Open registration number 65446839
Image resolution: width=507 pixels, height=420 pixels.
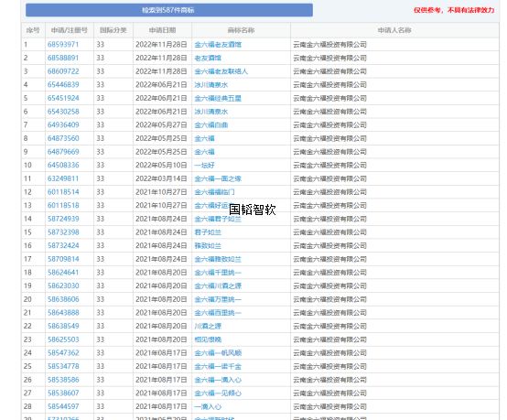[x=63, y=85]
